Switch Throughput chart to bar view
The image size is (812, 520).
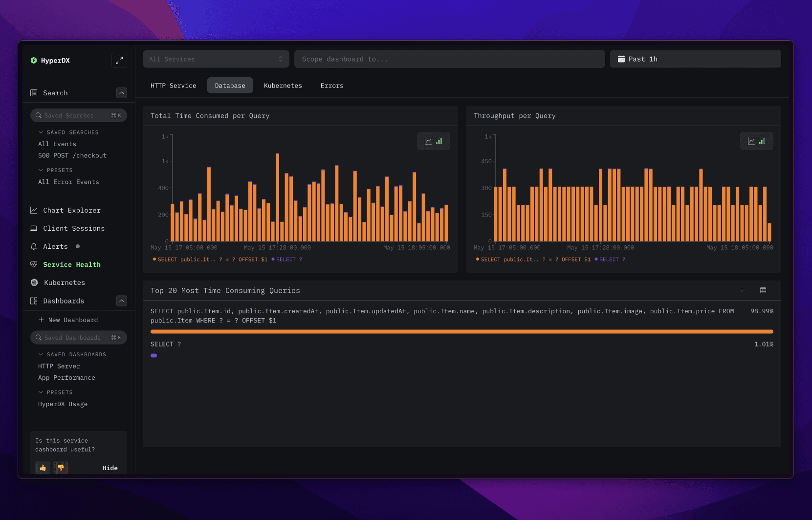click(762, 141)
